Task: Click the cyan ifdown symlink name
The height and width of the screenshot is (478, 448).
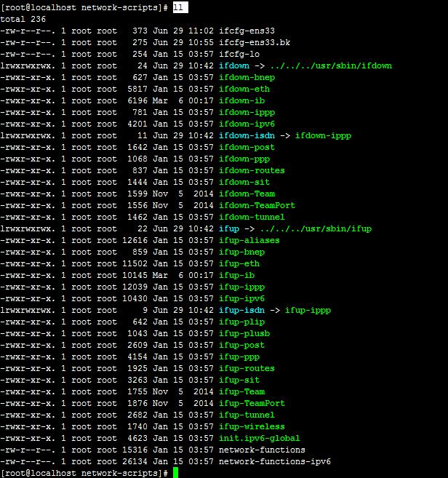Action: click(234, 65)
